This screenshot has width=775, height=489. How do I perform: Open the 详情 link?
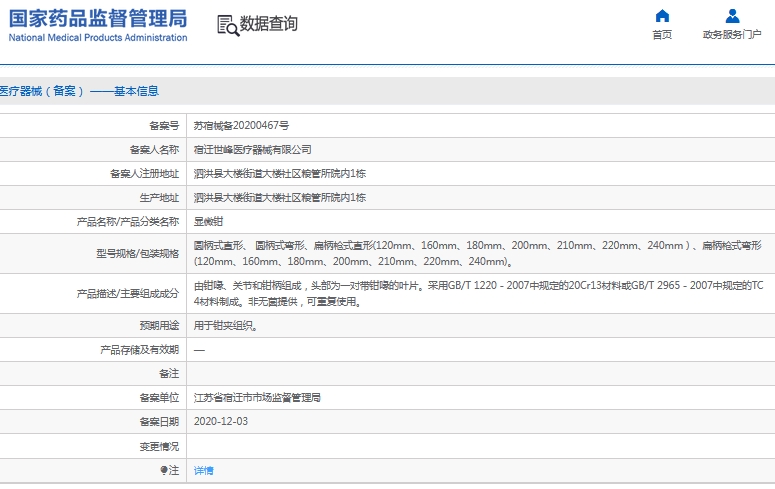tap(203, 470)
